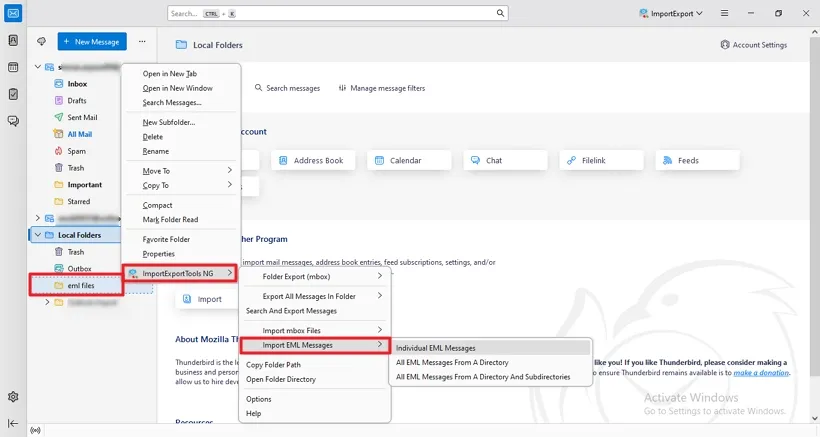
Task: Select the Local Folders row
Action: tap(75, 235)
